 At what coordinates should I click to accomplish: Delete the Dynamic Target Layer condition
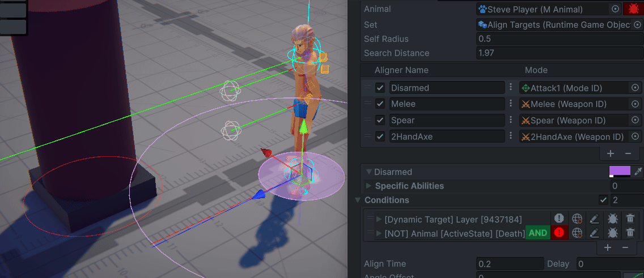(630, 219)
